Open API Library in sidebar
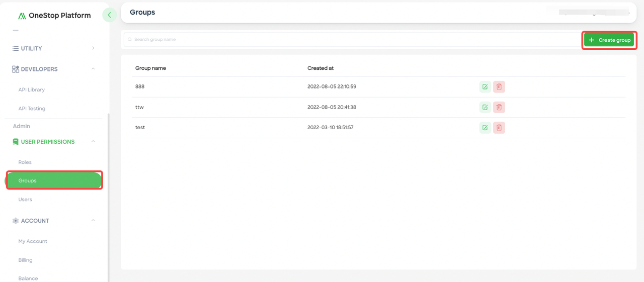The width and height of the screenshot is (644, 282). point(32,89)
